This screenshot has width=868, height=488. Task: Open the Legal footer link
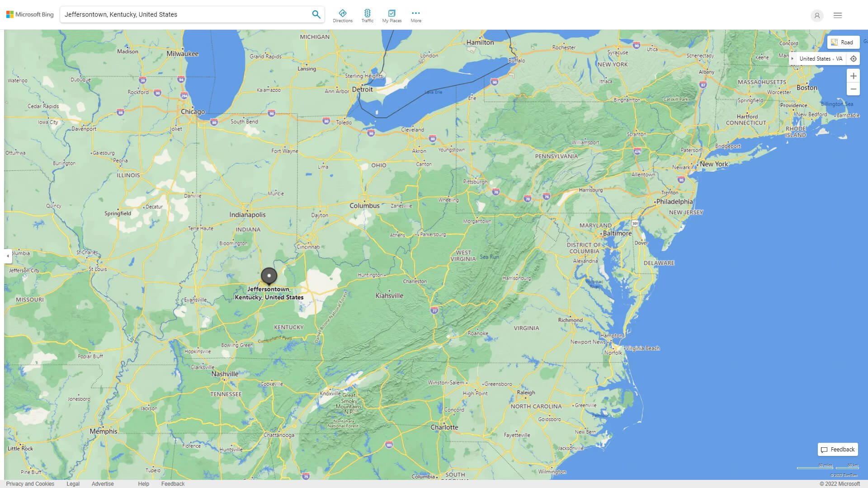(73, 483)
